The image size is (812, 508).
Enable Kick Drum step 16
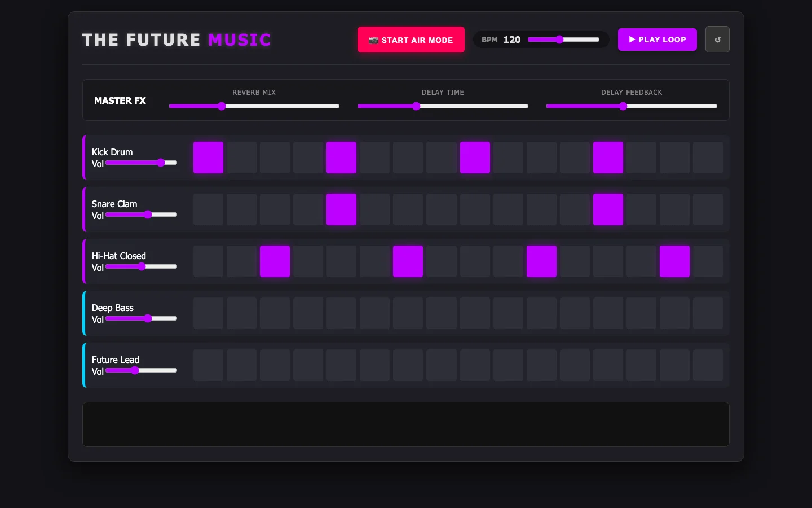tap(708, 157)
